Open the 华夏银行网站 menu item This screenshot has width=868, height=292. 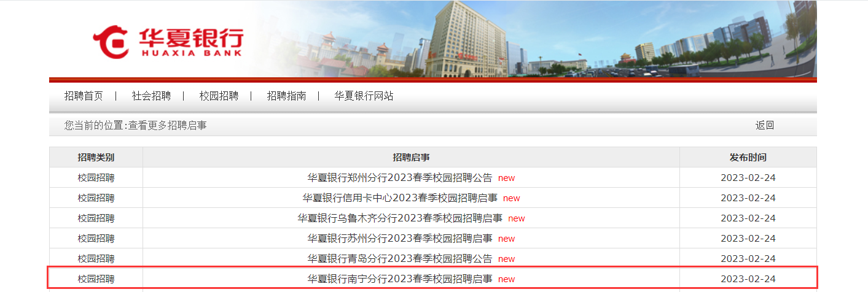click(x=364, y=96)
